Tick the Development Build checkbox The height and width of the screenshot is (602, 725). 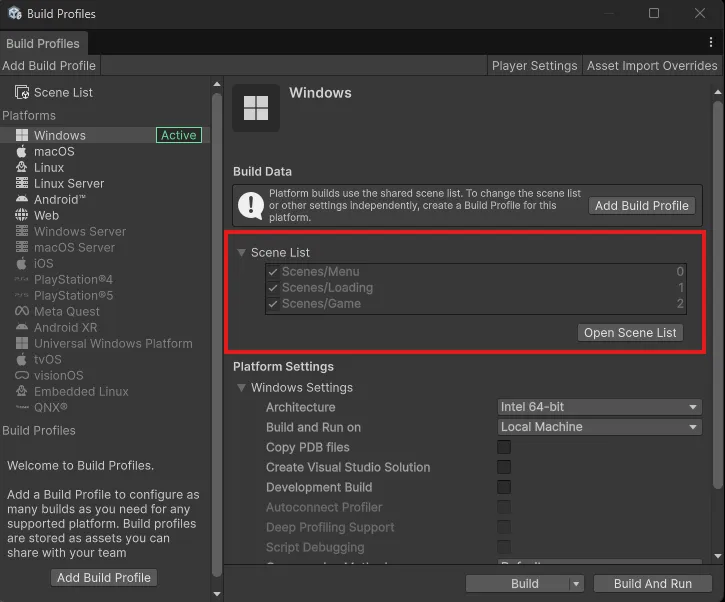[x=504, y=487]
